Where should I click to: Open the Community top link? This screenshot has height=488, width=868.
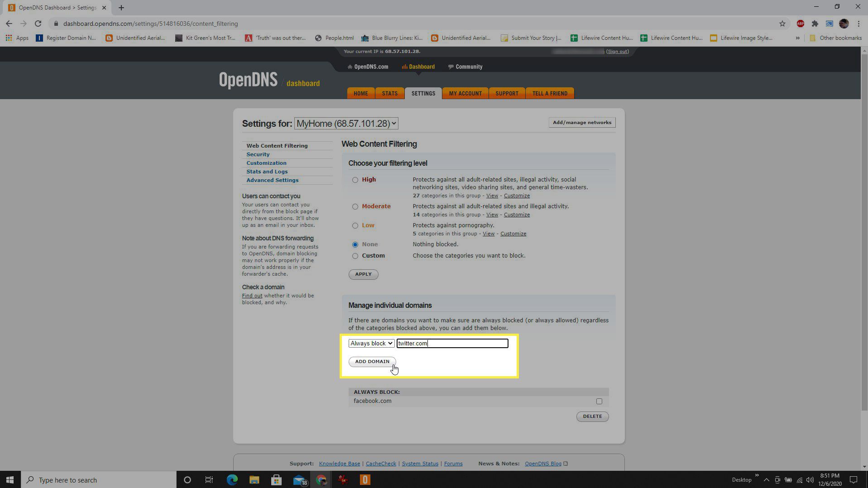point(465,67)
